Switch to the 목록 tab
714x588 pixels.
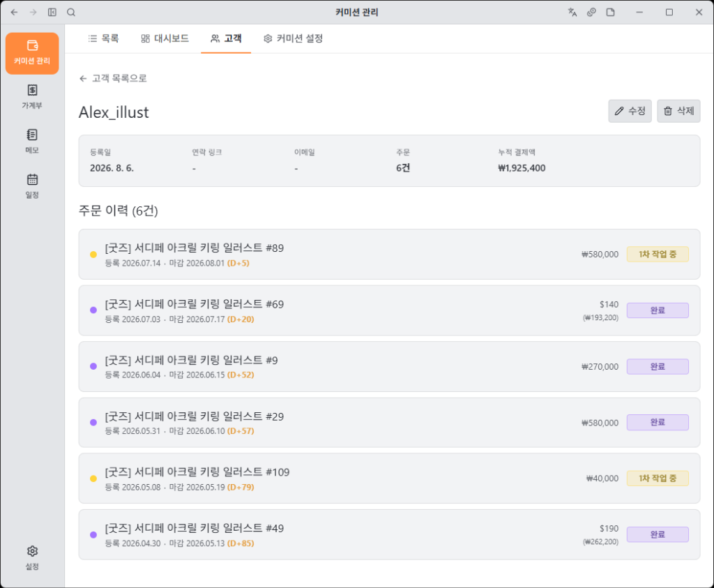[103, 39]
